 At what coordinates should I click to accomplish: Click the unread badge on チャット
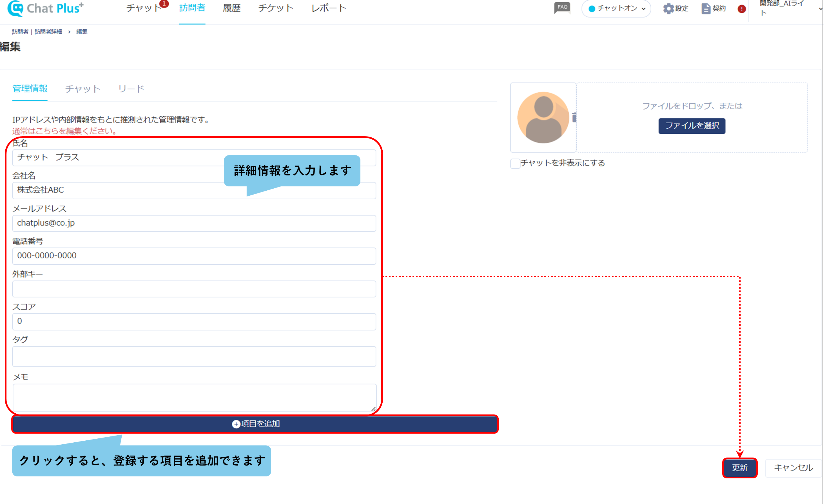tap(164, 4)
